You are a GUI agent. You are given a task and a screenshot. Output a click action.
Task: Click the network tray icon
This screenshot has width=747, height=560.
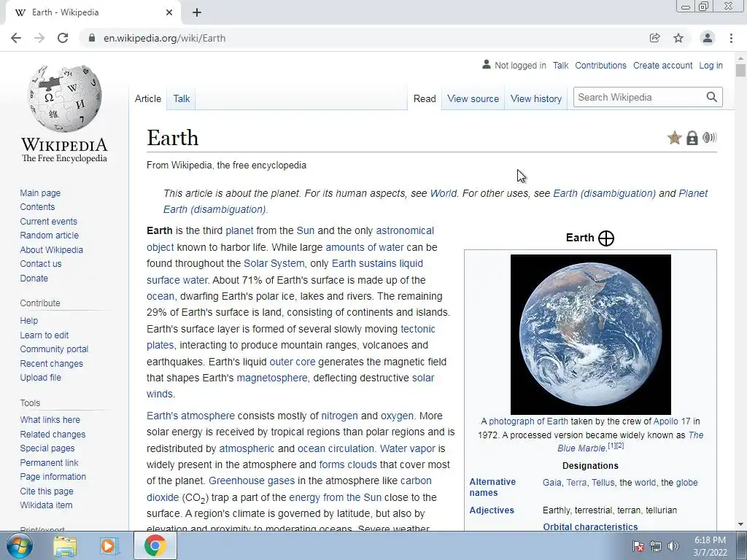pos(656,546)
